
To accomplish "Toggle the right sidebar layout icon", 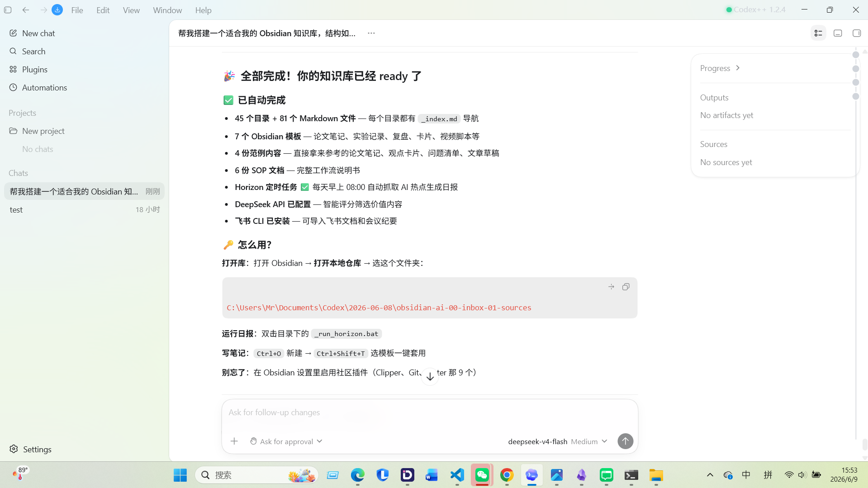I will click(857, 33).
